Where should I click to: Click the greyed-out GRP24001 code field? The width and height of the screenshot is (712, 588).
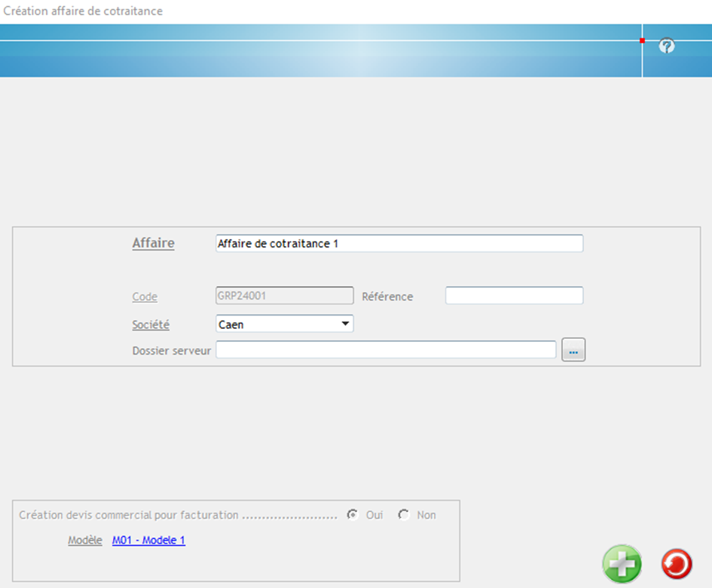pyautogui.click(x=284, y=296)
